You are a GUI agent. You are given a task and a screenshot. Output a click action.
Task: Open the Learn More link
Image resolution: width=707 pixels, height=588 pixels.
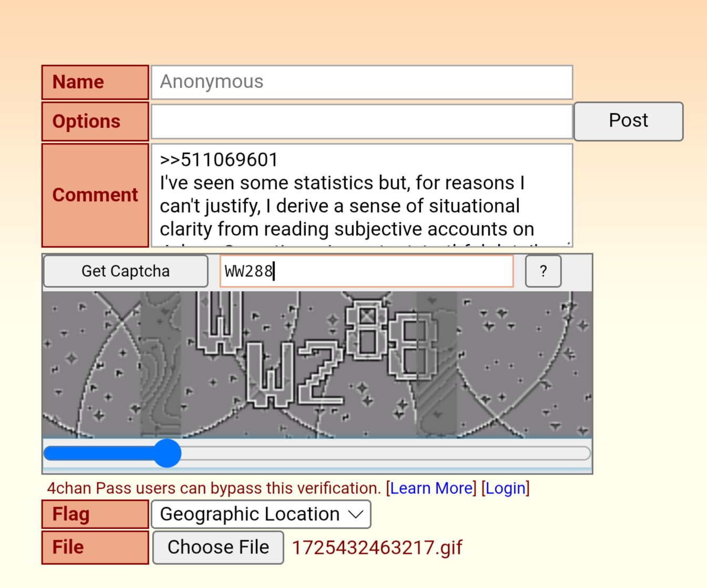coord(432,488)
